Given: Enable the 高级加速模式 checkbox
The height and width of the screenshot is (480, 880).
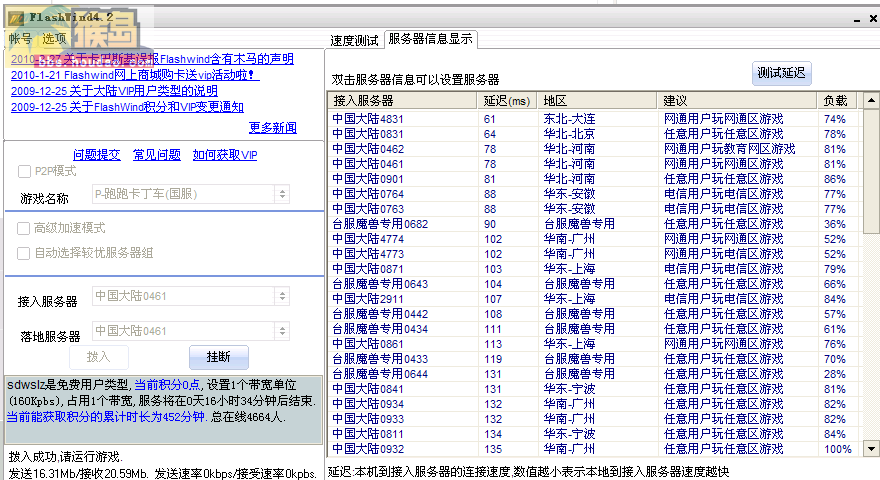Looking at the screenshot, I should coord(24,228).
